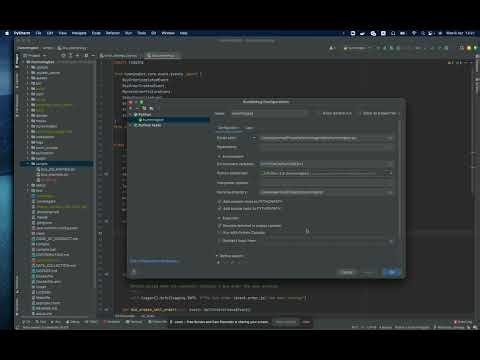Collapse the Environment section
Image resolution: width=480 pixels, height=360 pixels.
(219, 156)
